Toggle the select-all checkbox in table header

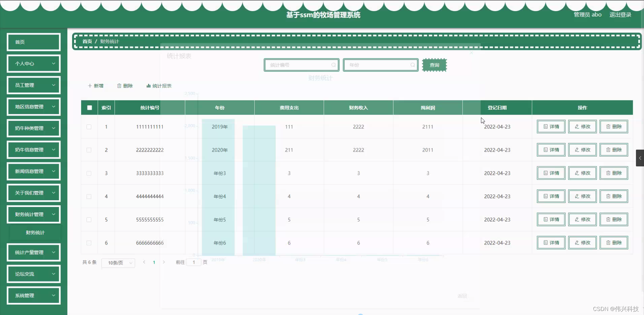[x=89, y=107]
